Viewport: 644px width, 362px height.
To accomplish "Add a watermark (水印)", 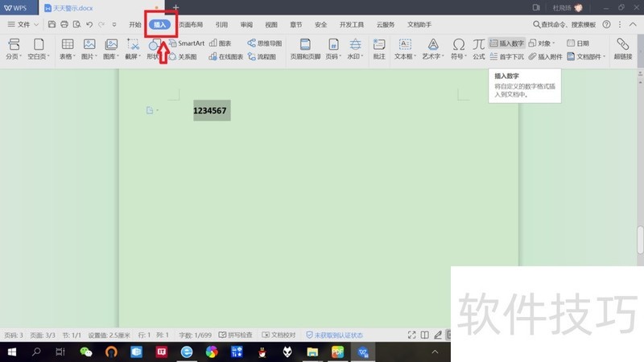I will 355,49.
